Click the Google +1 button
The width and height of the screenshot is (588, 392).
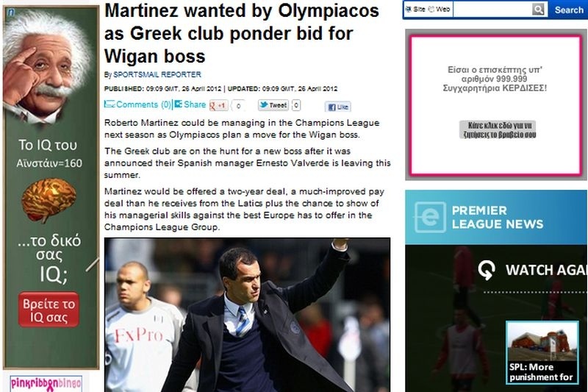[x=218, y=106]
